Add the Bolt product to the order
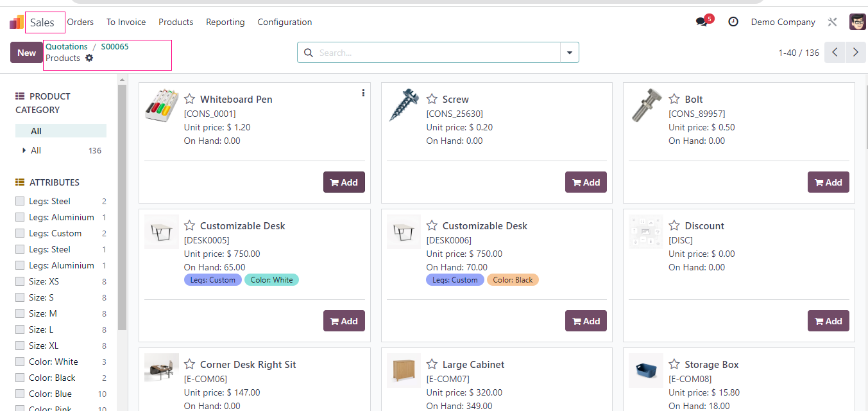The width and height of the screenshot is (868, 411). click(828, 182)
